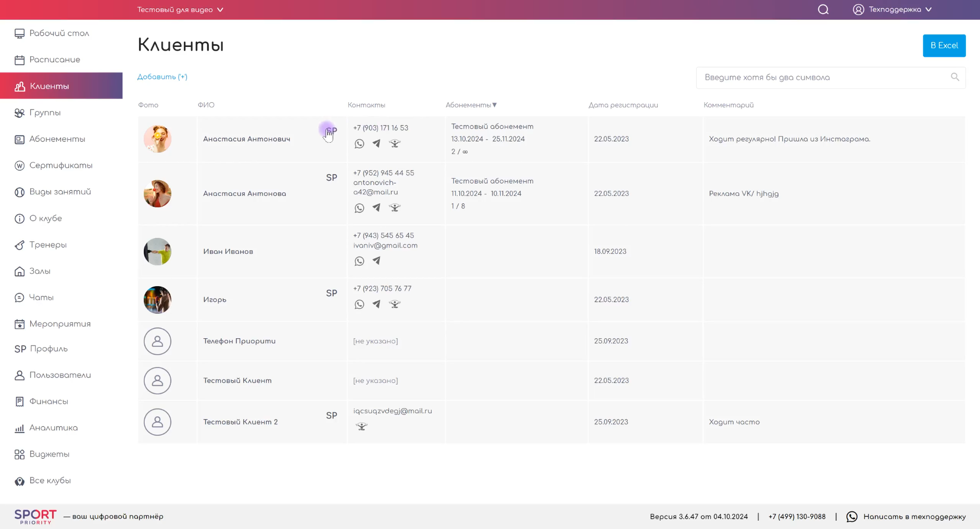Click WhatsApp icon in Иван Иванов row
The height and width of the screenshot is (529, 980).
tap(359, 261)
